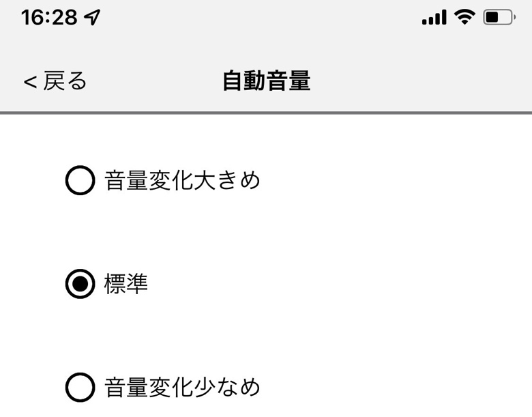The width and height of the screenshot is (532, 417).
Task: Tap the black dot inside the 標準 radio
Action: tap(80, 285)
